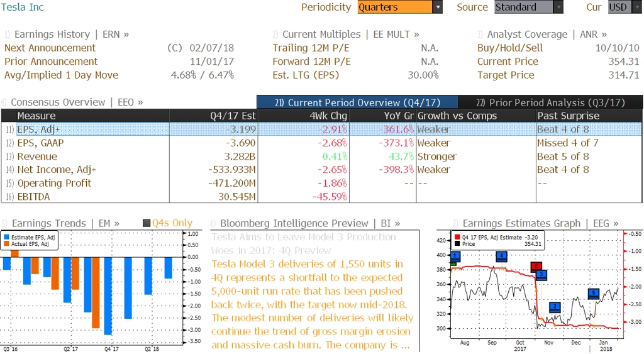Click the red E earnings marker
Screen dimensions: 644x354
tap(536, 267)
